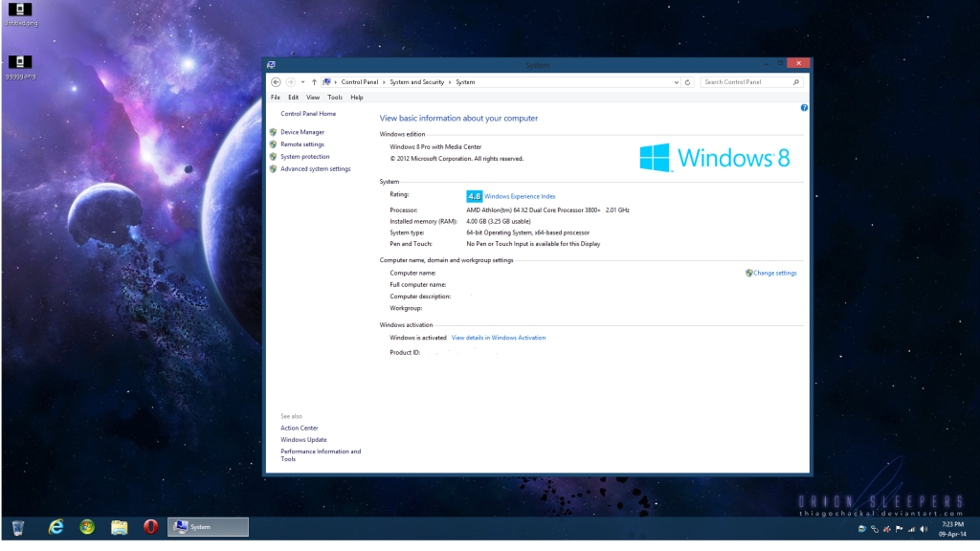Open the View menu

point(313,98)
